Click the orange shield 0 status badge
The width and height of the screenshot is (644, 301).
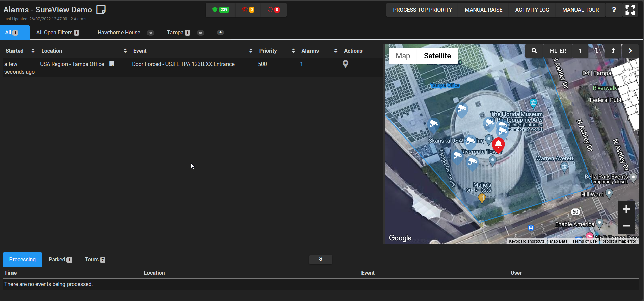coord(248,10)
